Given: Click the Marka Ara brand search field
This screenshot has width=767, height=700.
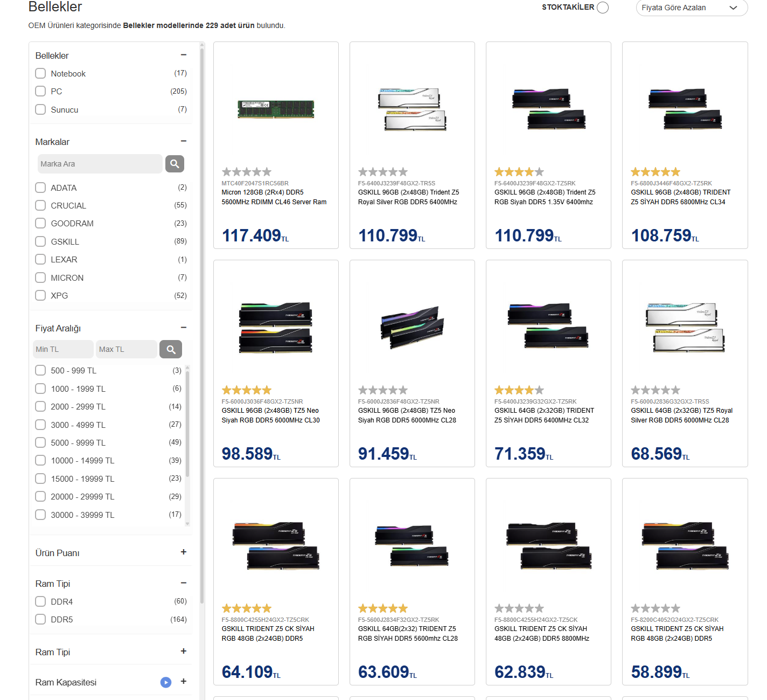Looking at the screenshot, I should pos(100,164).
